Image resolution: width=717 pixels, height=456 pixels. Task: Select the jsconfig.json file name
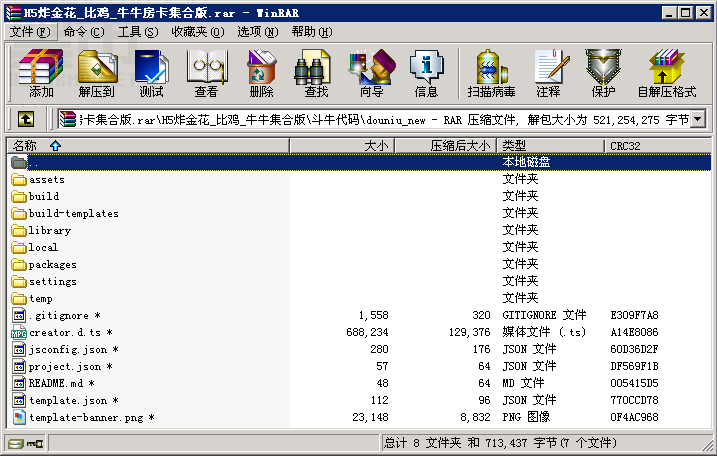(x=74, y=349)
